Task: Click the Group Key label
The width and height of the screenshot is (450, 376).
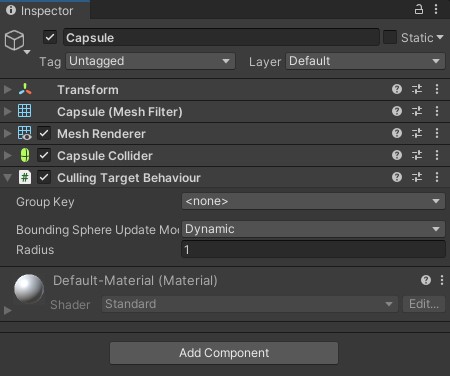Action: [45, 202]
